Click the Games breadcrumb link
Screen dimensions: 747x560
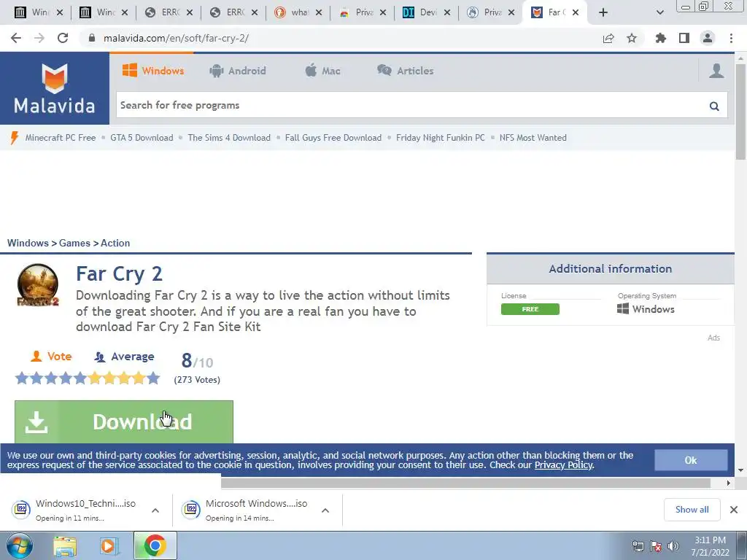[74, 243]
